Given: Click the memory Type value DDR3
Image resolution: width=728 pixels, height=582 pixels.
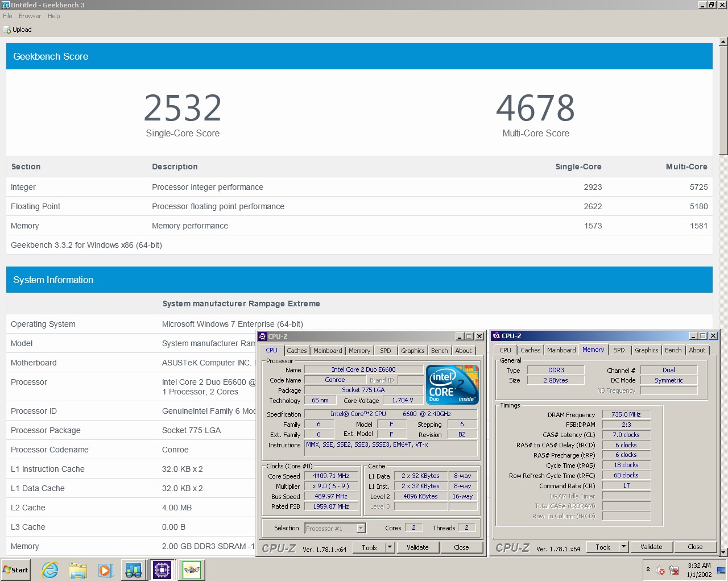Looking at the screenshot, I should pyautogui.click(x=556, y=370).
